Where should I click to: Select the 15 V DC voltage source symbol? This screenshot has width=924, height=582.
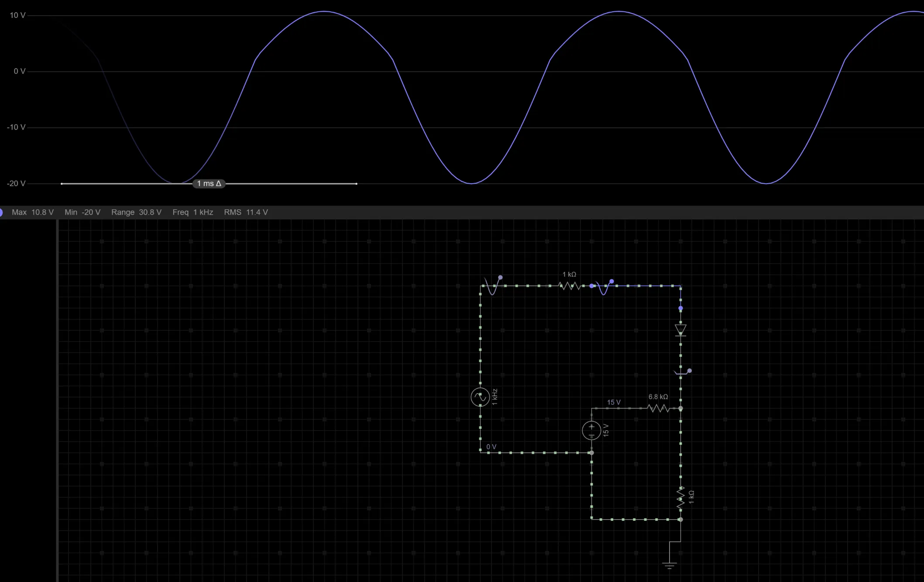[591, 431]
